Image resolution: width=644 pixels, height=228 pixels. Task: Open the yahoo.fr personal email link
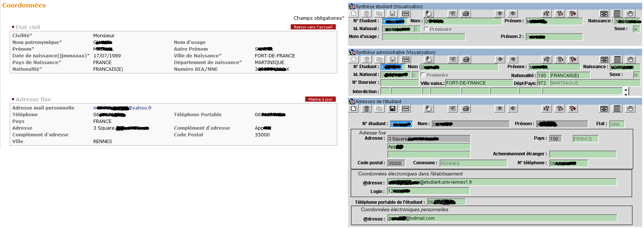coord(122,108)
